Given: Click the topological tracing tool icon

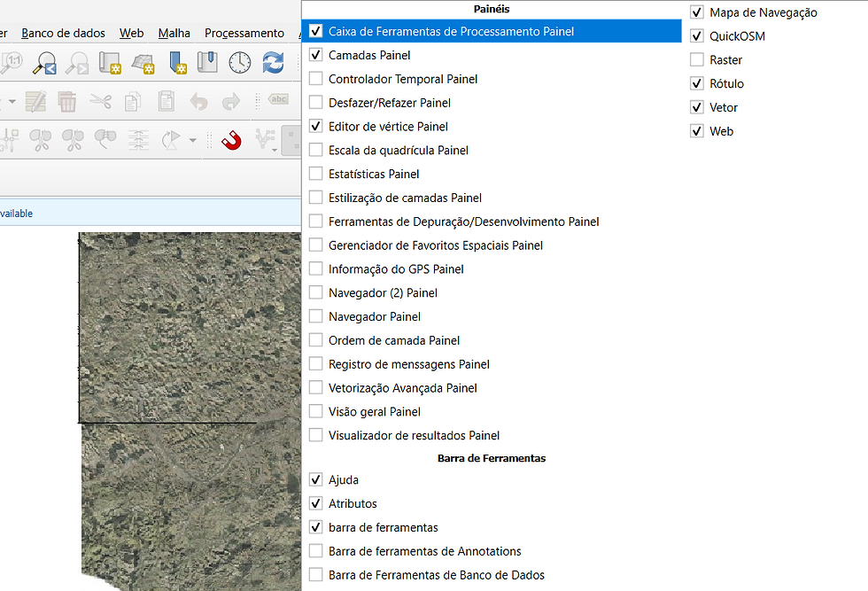Looking at the screenshot, I should 266,138.
